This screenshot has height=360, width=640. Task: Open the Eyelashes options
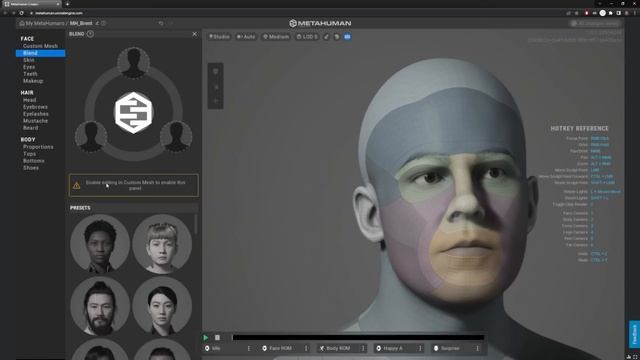(36, 114)
